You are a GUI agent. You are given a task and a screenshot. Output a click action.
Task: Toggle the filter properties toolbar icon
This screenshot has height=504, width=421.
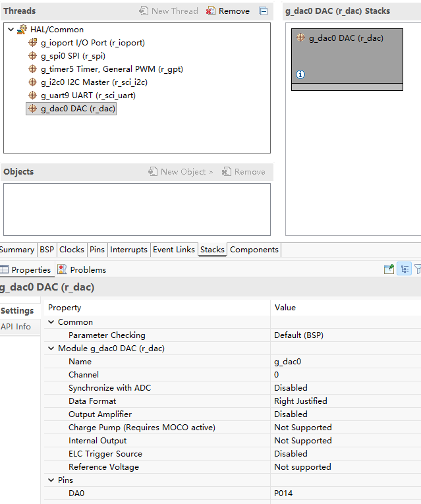pyautogui.click(x=418, y=269)
